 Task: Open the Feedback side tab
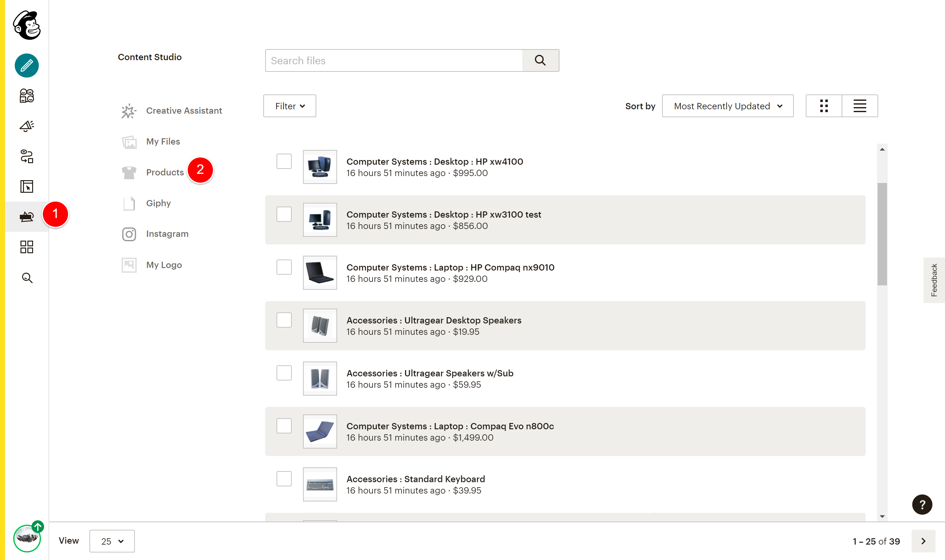tap(934, 280)
